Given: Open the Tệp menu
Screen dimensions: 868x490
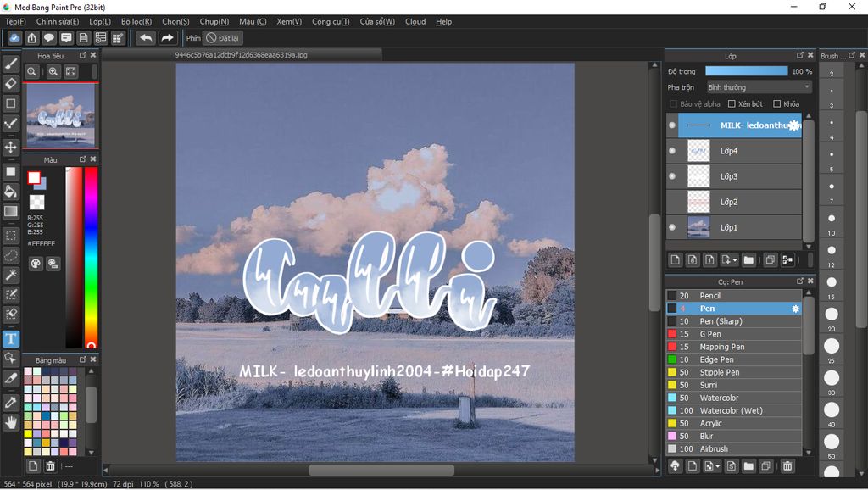Looking at the screenshot, I should pyautogui.click(x=15, y=21).
